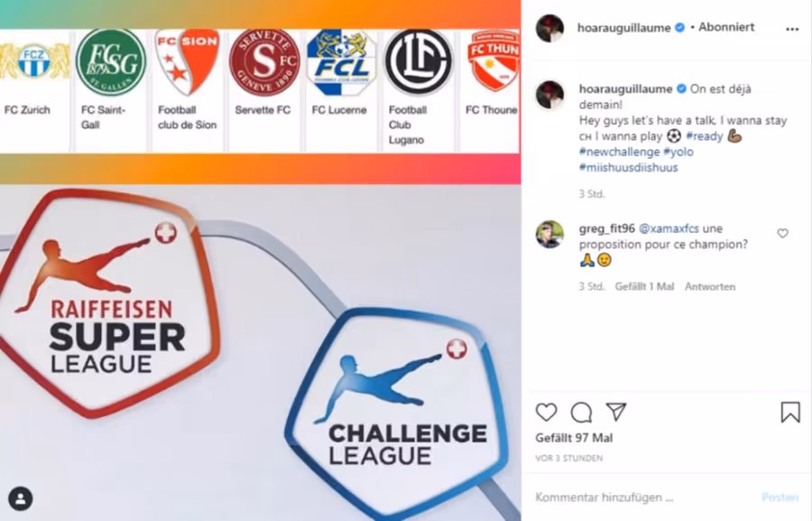Screen dimensions: 812x521
Task: Click the Kommentar hinzufügen input field
Action: [x=642, y=498]
